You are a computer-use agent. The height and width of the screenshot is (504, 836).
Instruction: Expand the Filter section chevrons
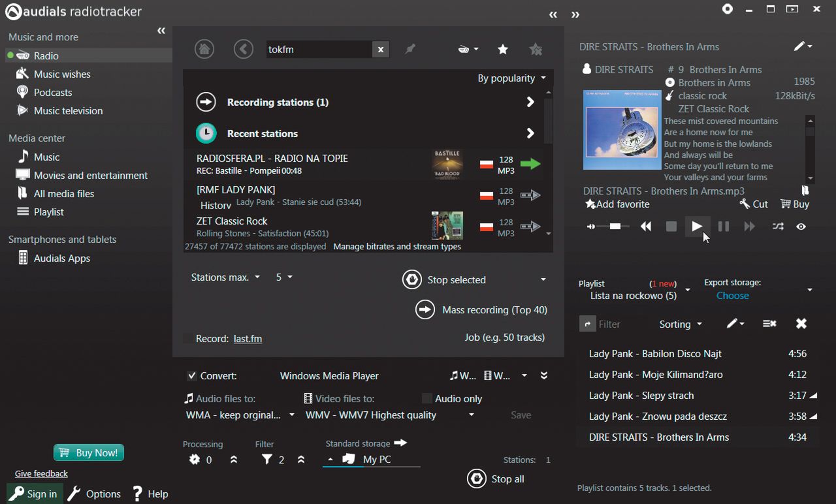[301, 460]
